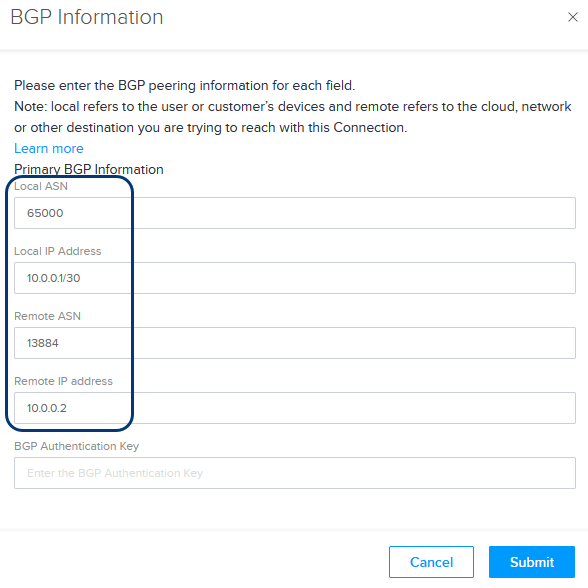
Task: Submit the BGP peering information
Action: coord(532,562)
